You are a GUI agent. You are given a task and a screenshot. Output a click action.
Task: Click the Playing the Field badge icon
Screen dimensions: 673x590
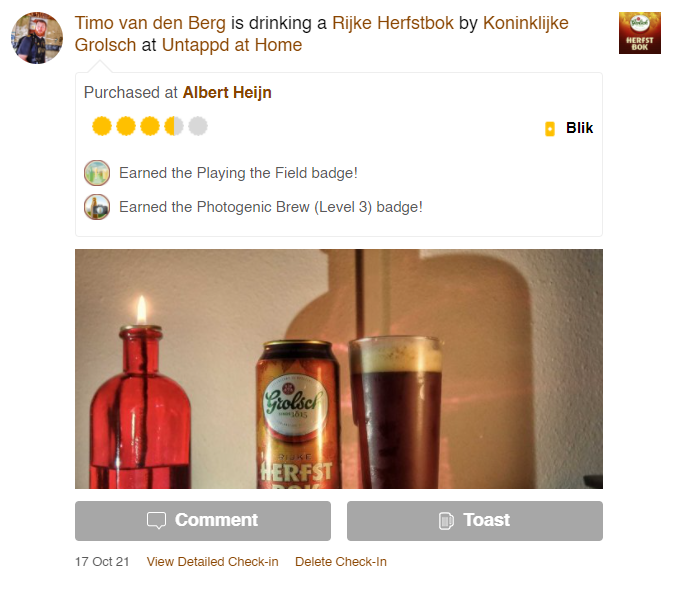tap(97, 173)
